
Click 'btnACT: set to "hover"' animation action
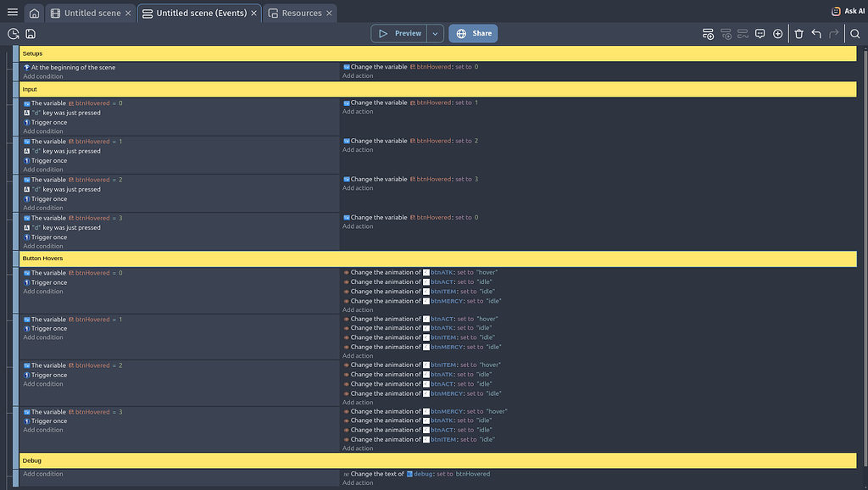420,319
